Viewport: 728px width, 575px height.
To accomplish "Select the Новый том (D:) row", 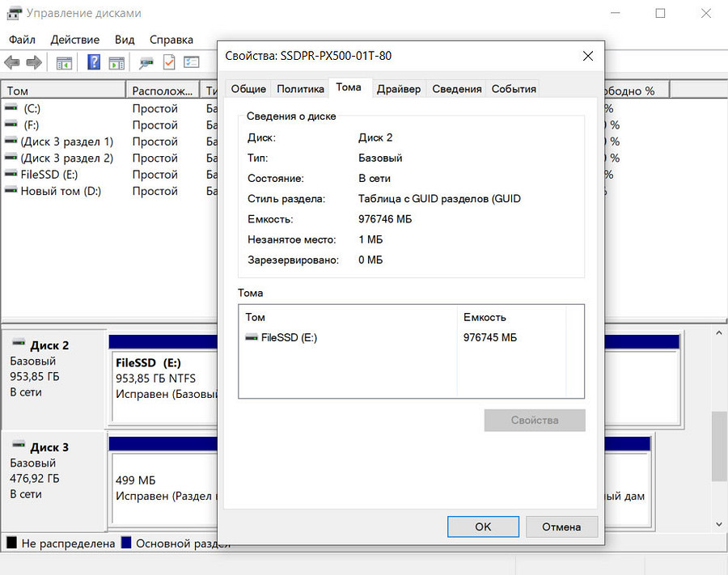I will click(x=109, y=191).
